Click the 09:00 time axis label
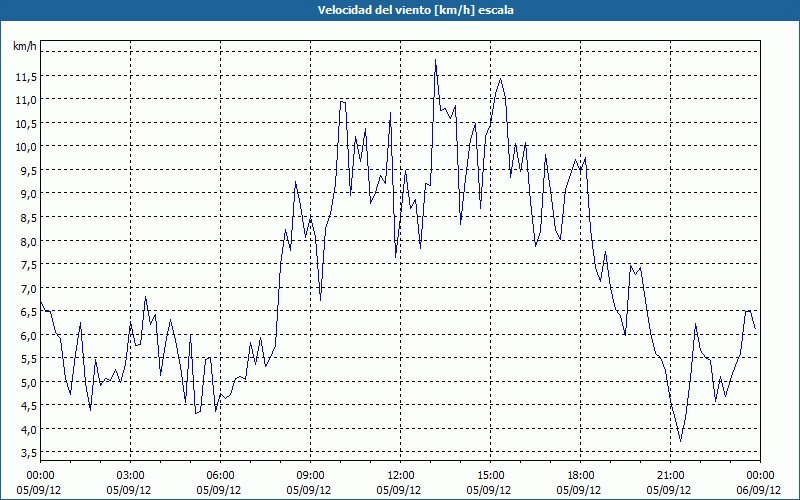 [x=310, y=476]
